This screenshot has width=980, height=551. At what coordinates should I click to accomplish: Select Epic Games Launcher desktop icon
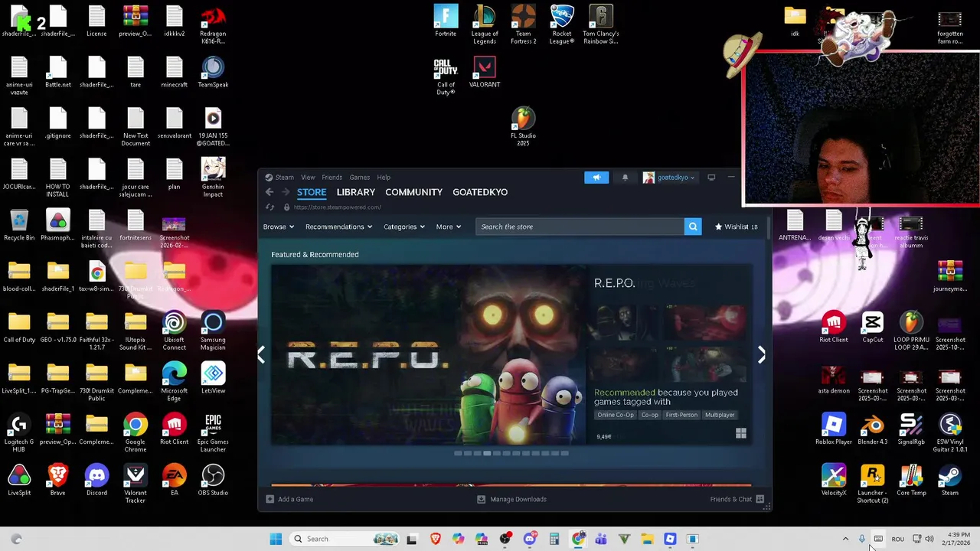[213, 432]
